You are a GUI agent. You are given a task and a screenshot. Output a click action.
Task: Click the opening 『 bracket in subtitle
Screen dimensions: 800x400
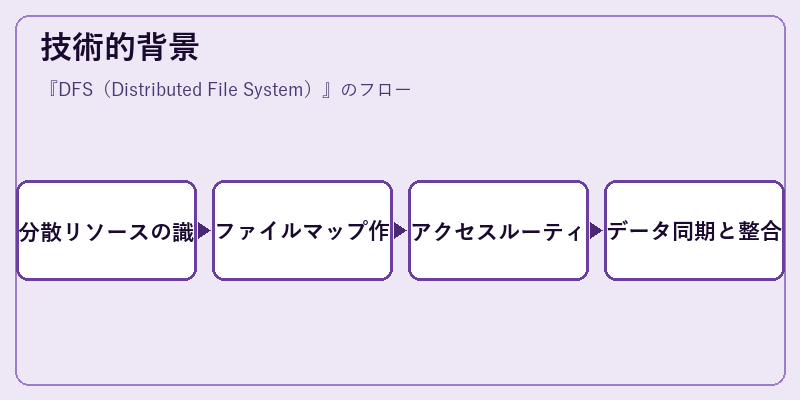pos(51,90)
